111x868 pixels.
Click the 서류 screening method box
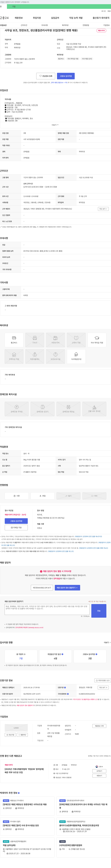pos(17,496)
